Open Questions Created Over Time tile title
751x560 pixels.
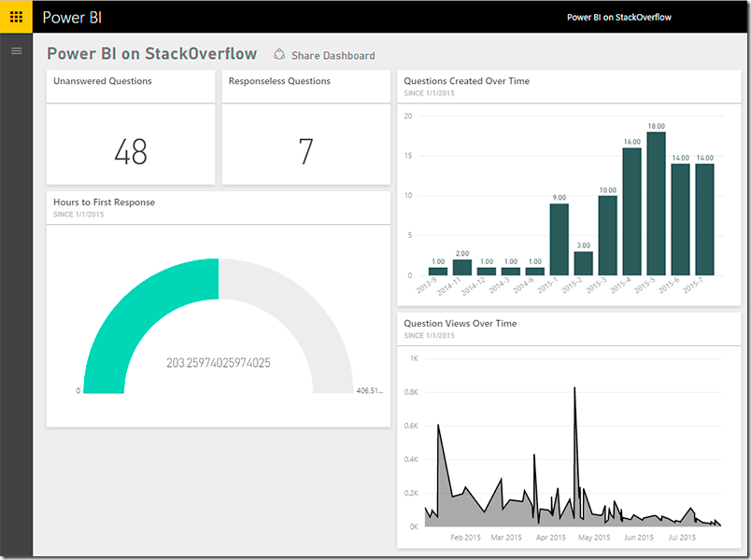466,81
